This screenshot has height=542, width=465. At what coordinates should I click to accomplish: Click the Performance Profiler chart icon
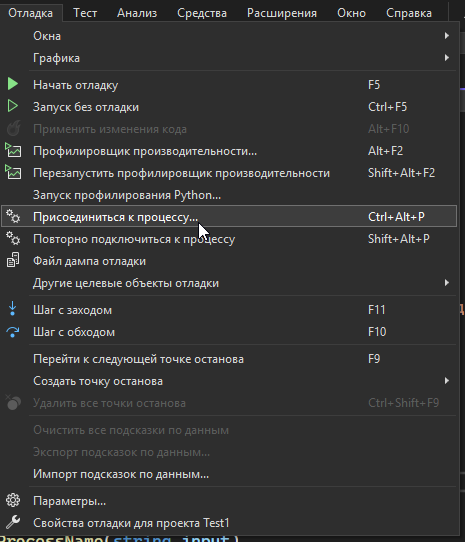[x=13, y=151]
